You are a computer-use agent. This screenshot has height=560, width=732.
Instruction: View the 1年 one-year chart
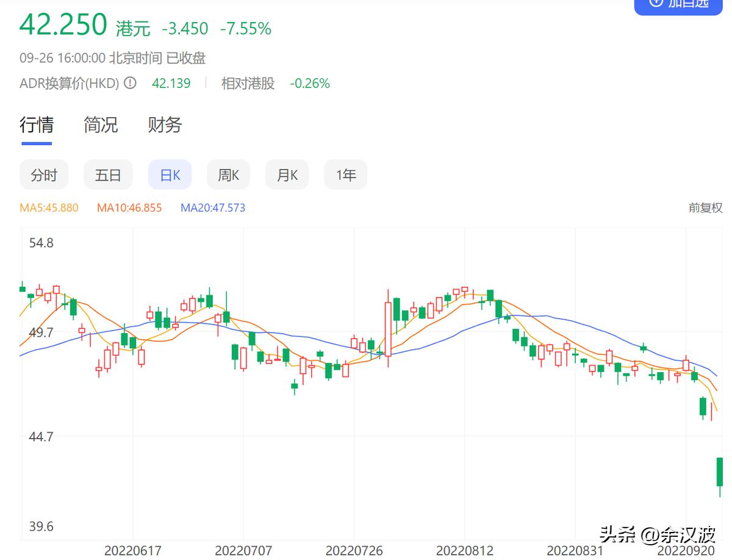tap(345, 174)
